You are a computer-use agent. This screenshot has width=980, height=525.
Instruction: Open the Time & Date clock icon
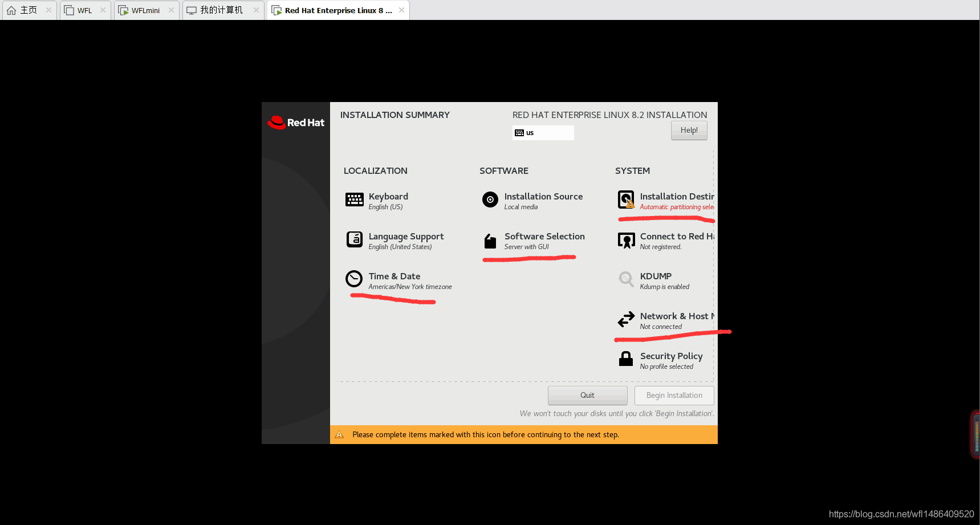click(354, 279)
